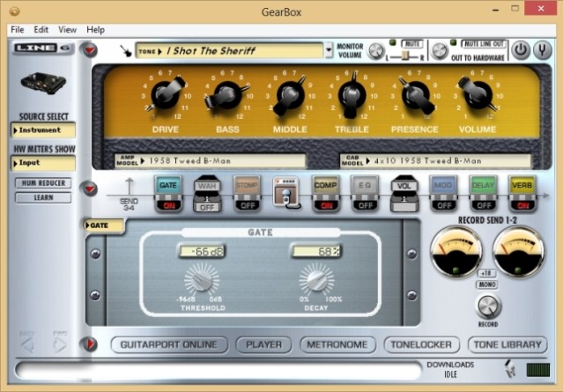Toggle Wah pedal OFF switch
Screen dimensions: 563x392
tap(207, 207)
